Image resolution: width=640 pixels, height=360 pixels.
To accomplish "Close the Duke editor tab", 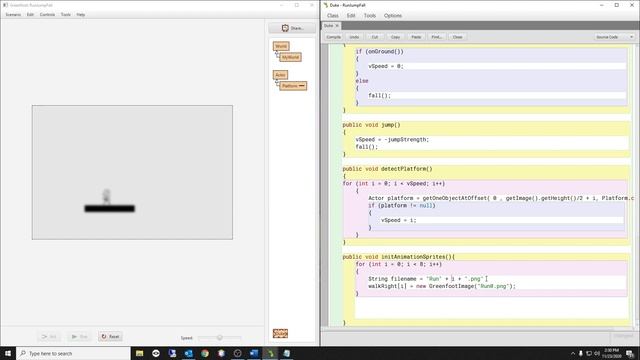I will [337, 26].
